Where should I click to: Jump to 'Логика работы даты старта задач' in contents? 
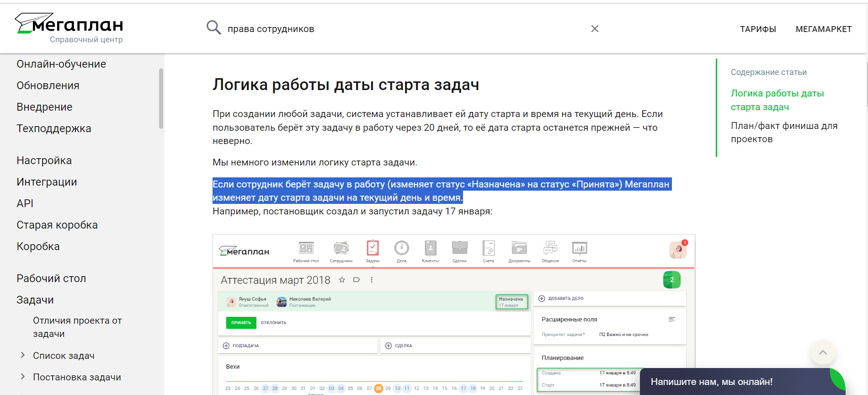point(777,100)
